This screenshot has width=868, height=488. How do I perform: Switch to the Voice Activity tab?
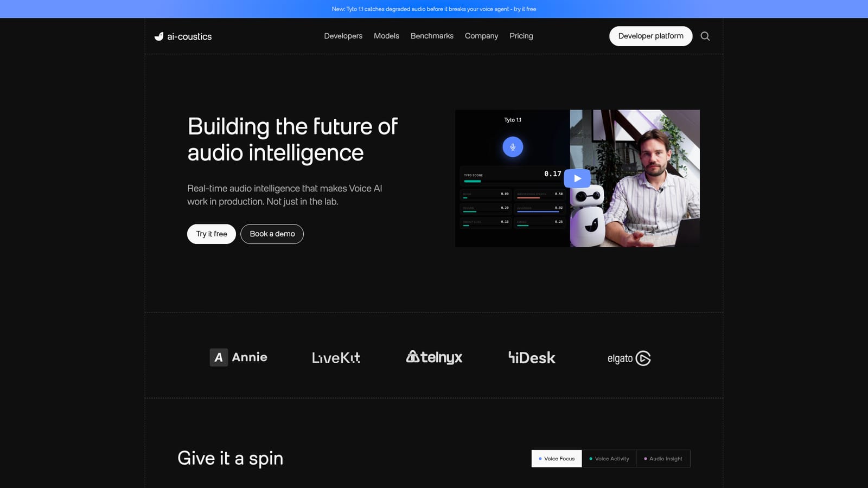(x=609, y=459)
